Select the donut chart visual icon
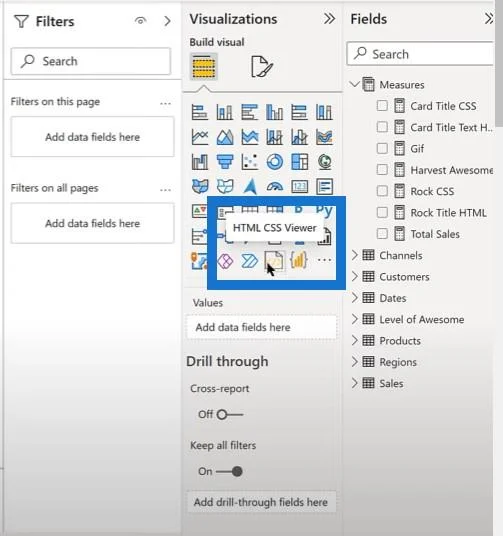Screen dimensions: 503x536 [275, 162]
